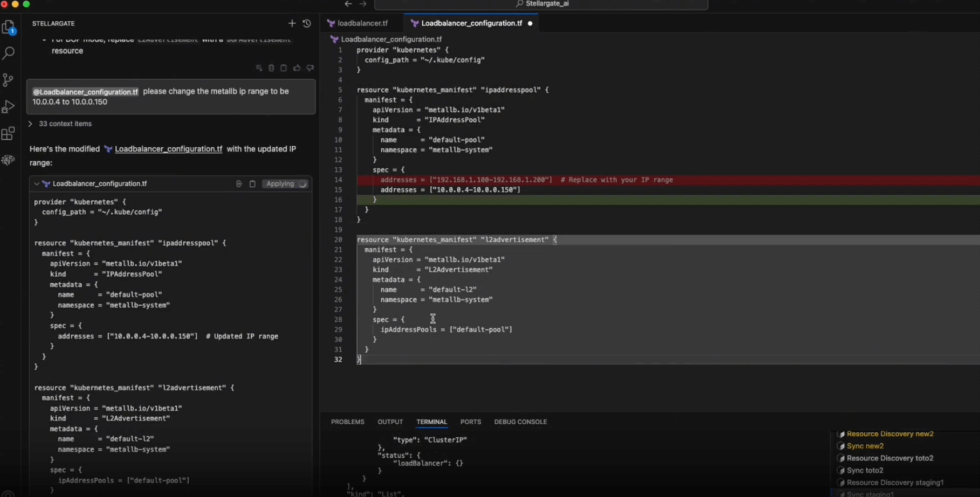Open the Extensions view

pos(8,133)
